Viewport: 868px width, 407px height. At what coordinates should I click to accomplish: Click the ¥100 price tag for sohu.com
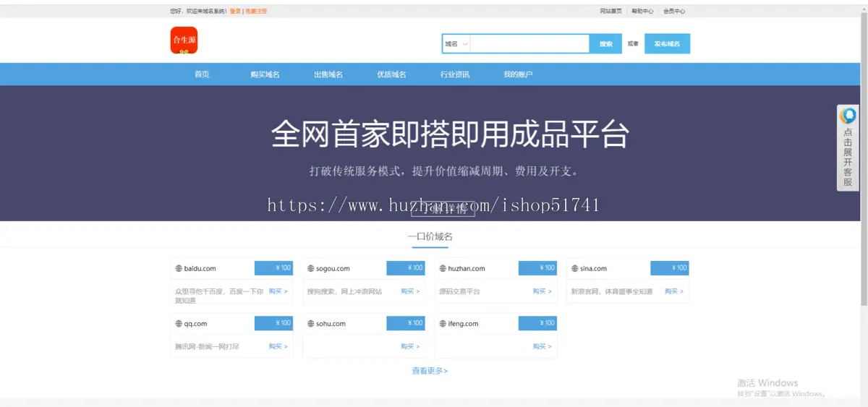[x=406, y=323]
